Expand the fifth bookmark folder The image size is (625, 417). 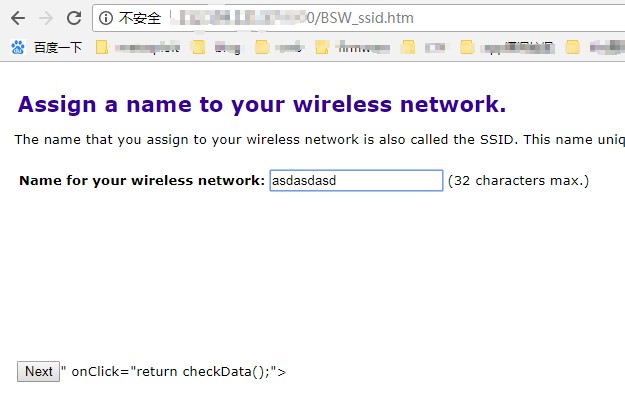pyautogui.click(x=425, y=47)
